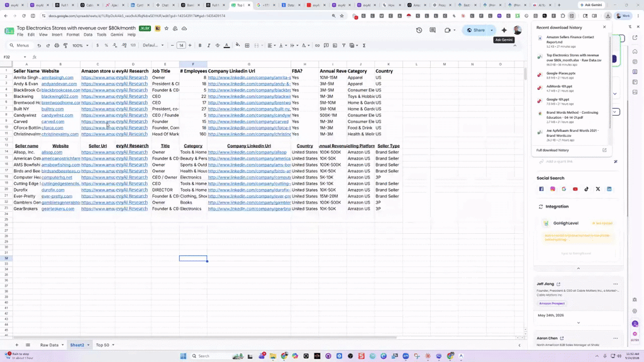Open the text wrapping dropdown
This screenshot has height=362, width=644.
pos(294,45)
